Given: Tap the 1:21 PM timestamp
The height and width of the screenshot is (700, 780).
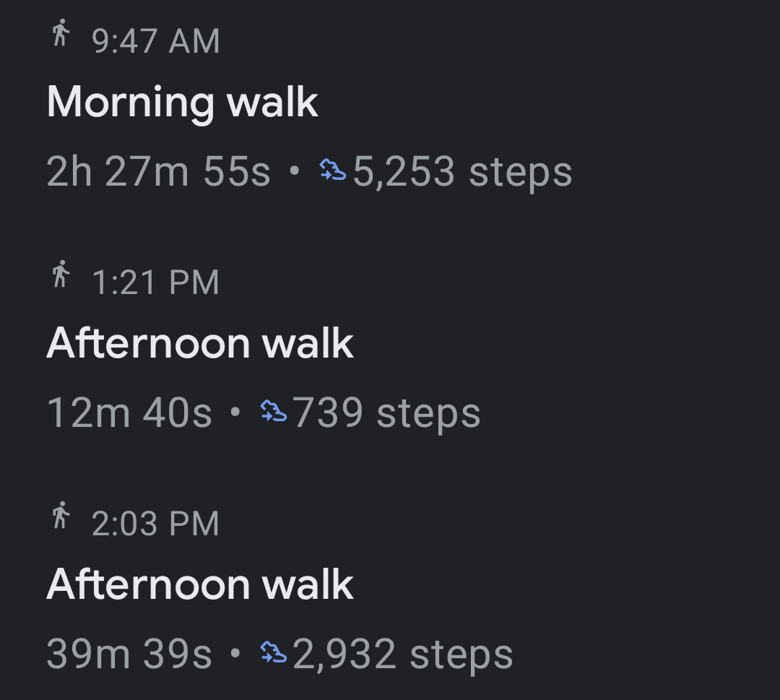Looking at the screenshot, I should (156, 282).
